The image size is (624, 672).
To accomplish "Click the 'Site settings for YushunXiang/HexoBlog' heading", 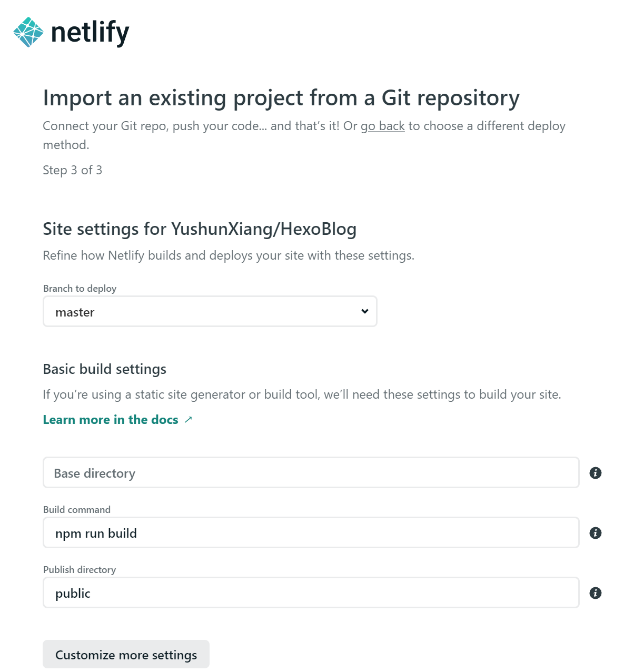I will coord(200,229).
